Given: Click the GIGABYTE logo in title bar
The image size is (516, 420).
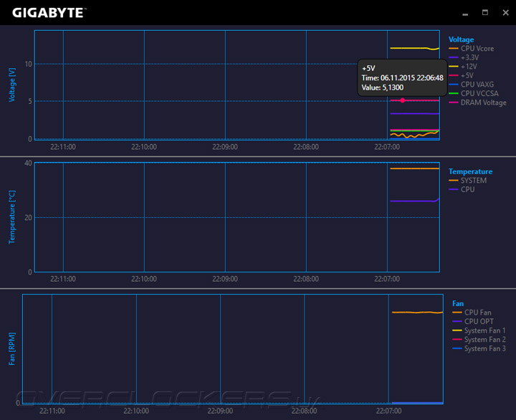Looking at the screenshot, I should tap(49, 13).
